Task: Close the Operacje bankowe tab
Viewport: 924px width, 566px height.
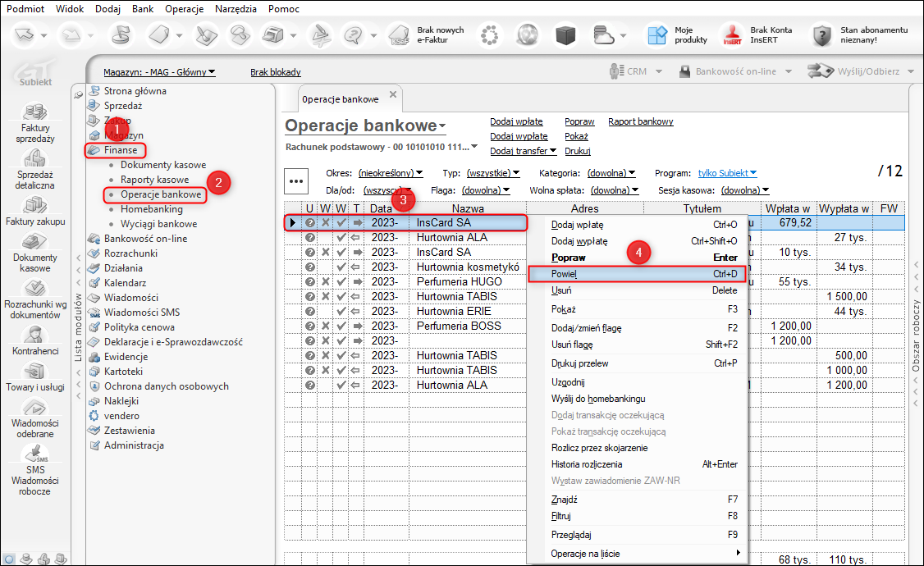Action: click(x=392, y=95)
